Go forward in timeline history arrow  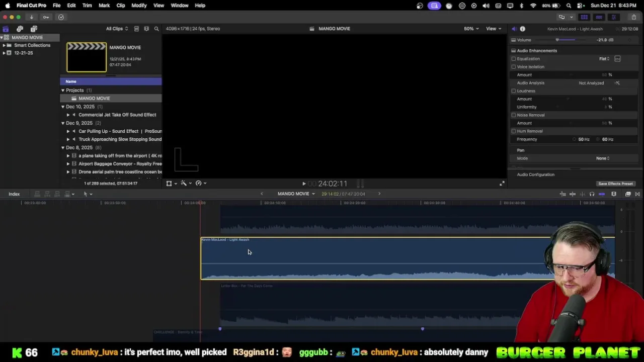(x=379, y=194)
